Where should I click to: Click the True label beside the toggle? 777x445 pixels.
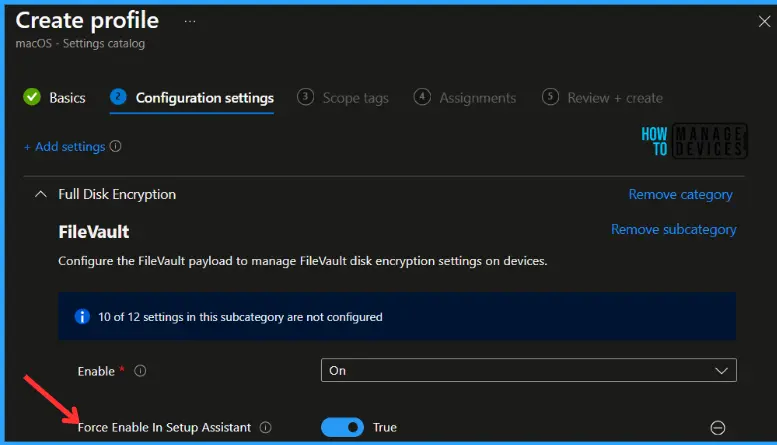(385, 427)
